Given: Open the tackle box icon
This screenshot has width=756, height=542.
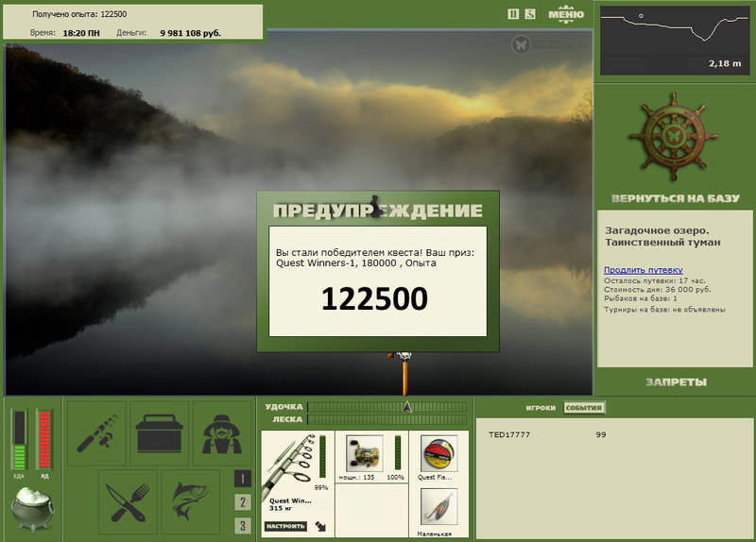Looking at the screenshot, I should coord(159,433).
